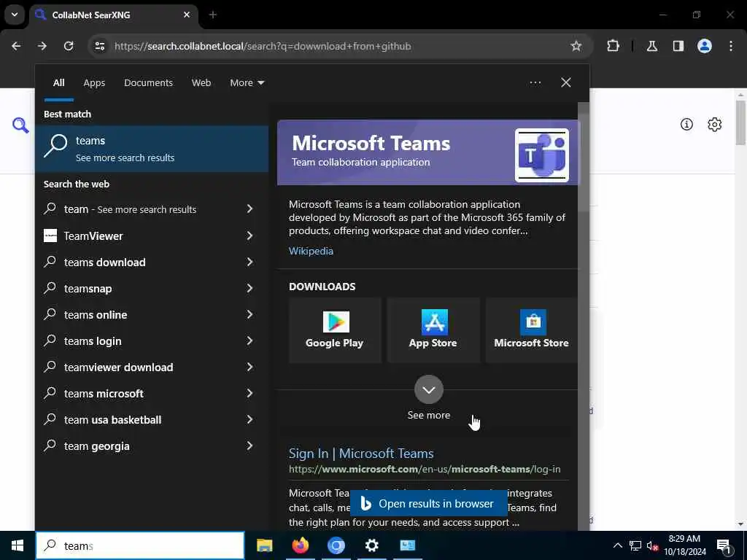Open the Wikipedia link

tap(311, 251)
